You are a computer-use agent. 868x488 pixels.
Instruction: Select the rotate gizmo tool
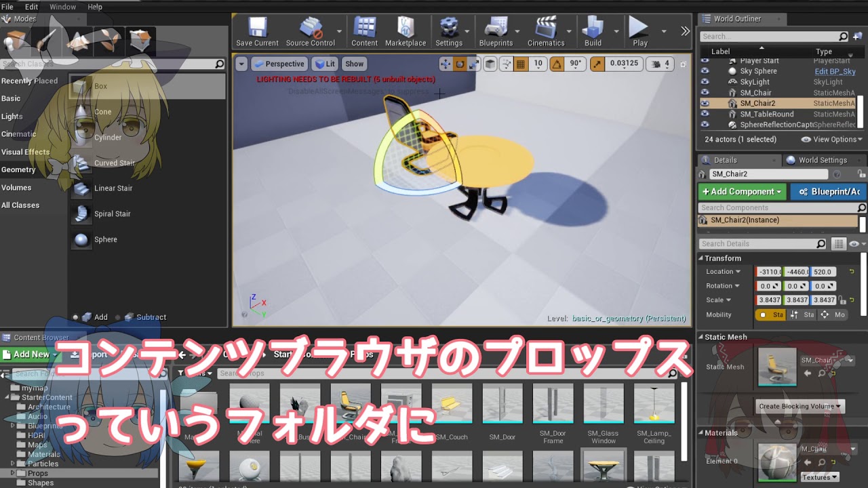(460, 64)
